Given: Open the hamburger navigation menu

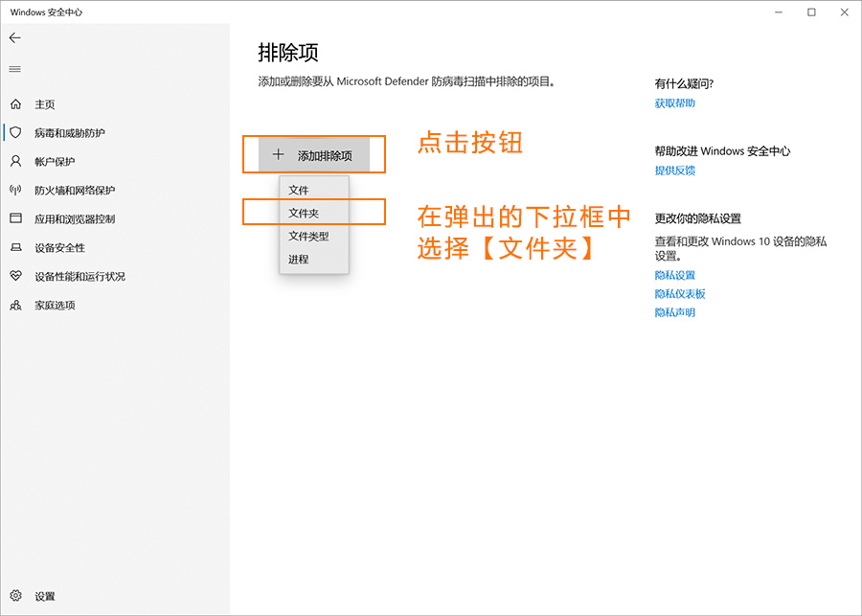Looking at the screenshot, I should pyautogui.click(x=14, y=69).
